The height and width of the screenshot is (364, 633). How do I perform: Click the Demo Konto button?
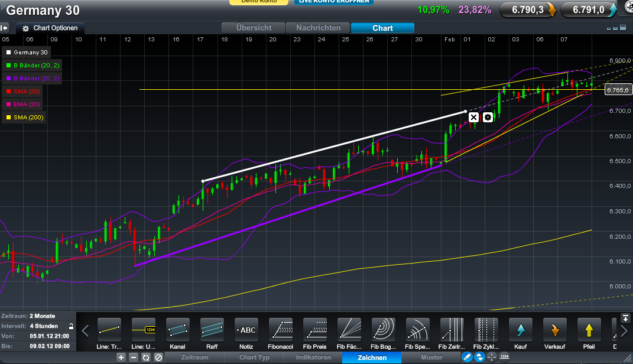pyautogui.click(x=259, y=2)
